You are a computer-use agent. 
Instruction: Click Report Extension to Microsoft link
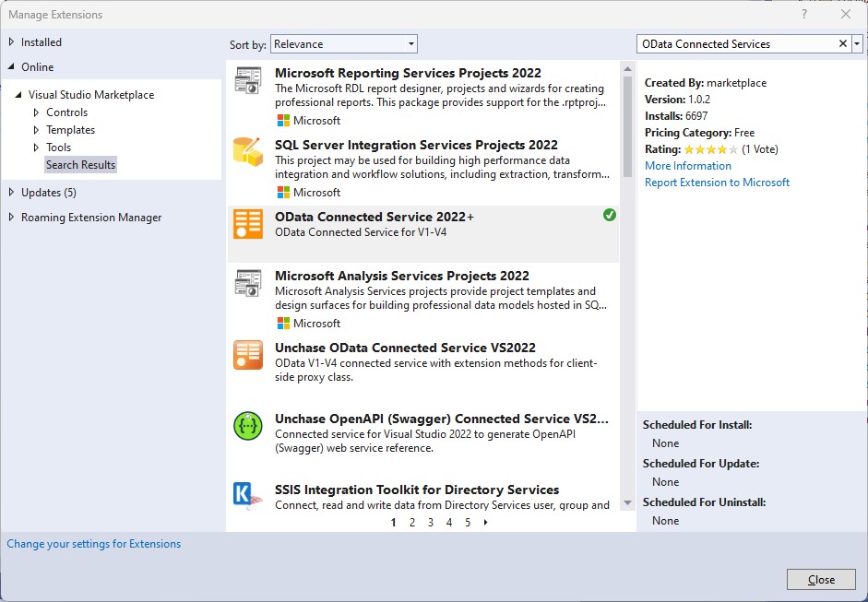click(717, 183)
